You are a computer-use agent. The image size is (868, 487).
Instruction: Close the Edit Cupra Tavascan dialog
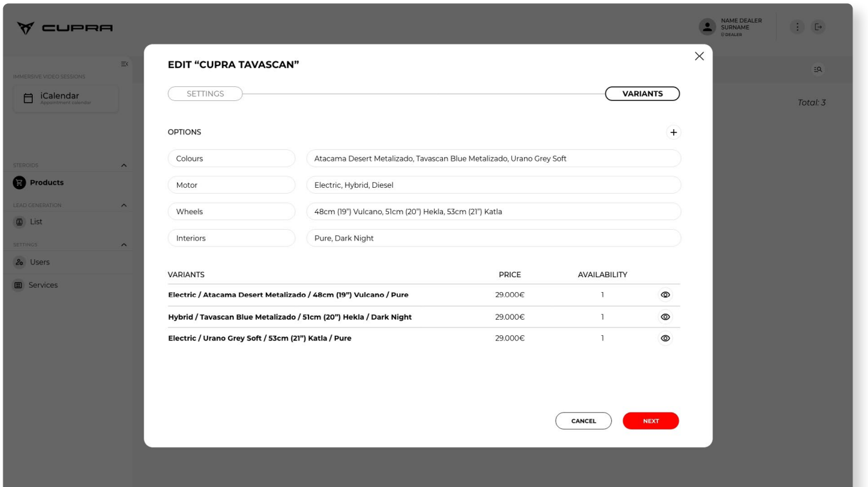(699, 57)
